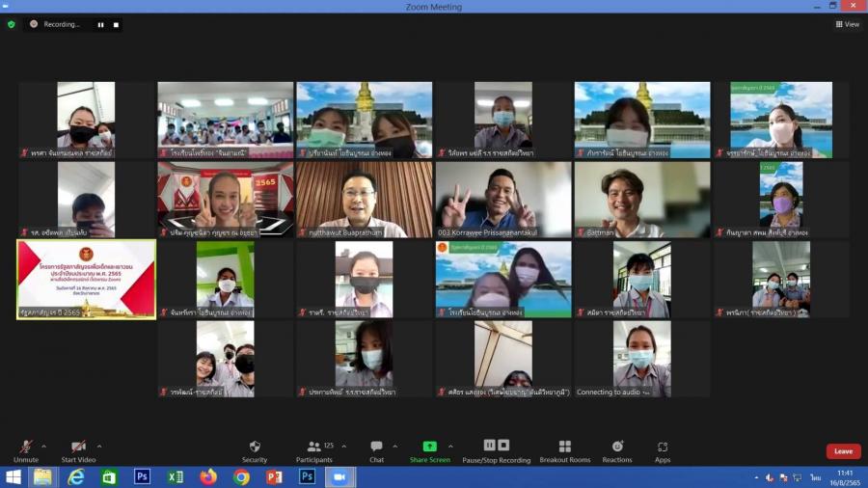Image resolution: width=868 pixels, height=488 pixels.
Task: Open the Apps panel
Action: (663, 449)
